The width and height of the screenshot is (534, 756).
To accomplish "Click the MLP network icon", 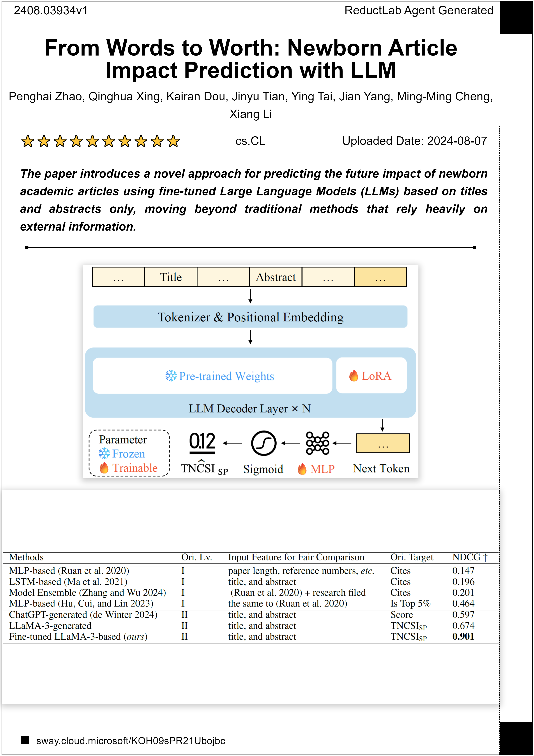I will tap(317, 443).
